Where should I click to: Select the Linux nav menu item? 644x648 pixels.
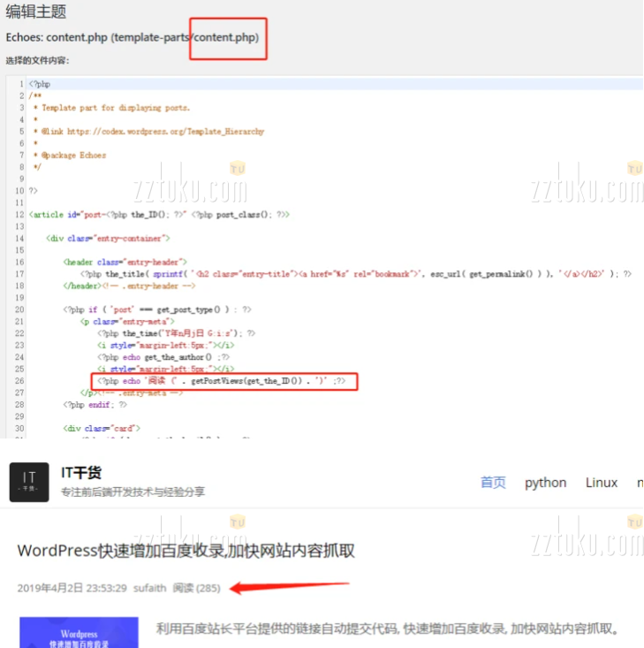[x=602, y=483]
